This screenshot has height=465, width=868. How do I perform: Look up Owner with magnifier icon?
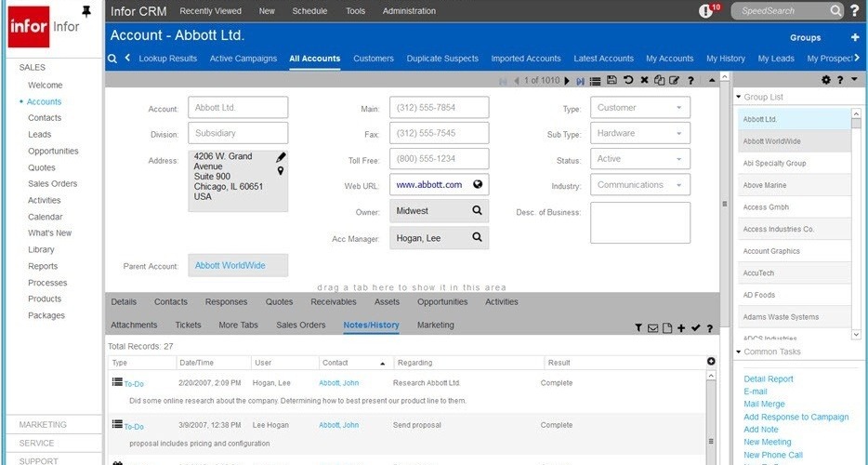(477, 210)
